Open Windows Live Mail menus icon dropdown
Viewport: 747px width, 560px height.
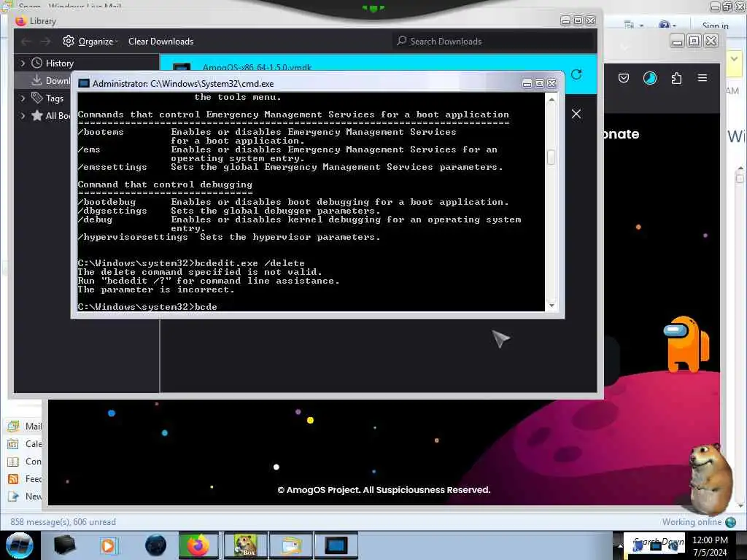pyautogui.click(x=634, y=25)
